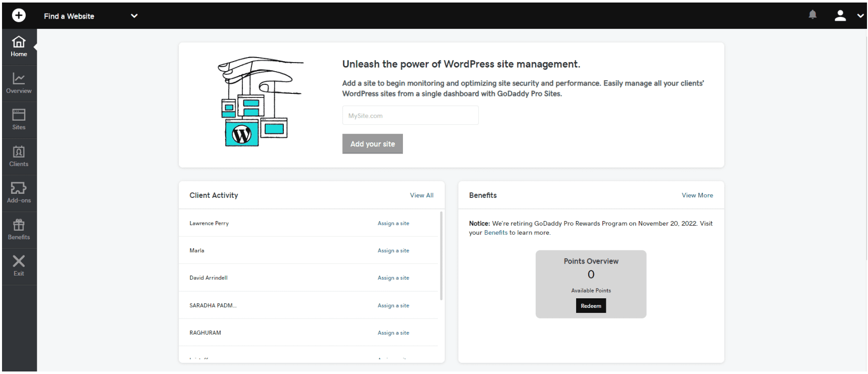Image resolution: width=868 pixels, height=374 pixels.
Task: Click the Unleash the power headline
Action: click(462, 64)
